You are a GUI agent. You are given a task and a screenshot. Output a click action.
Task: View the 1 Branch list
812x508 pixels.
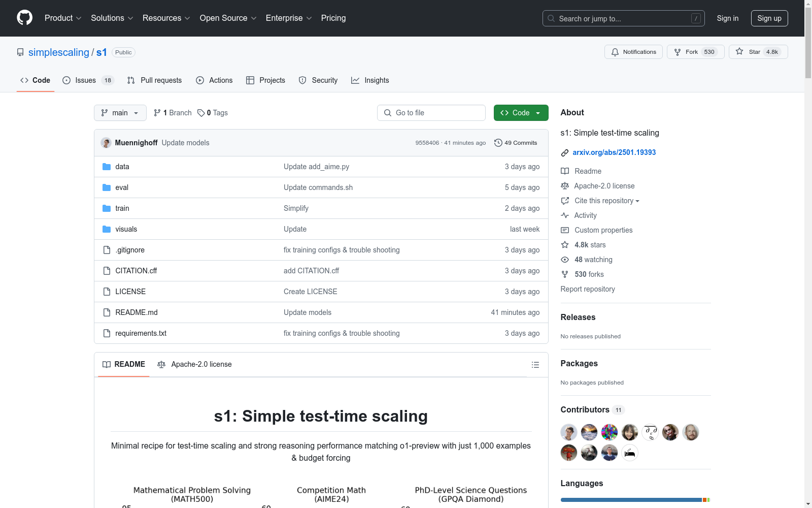point(173,113)
